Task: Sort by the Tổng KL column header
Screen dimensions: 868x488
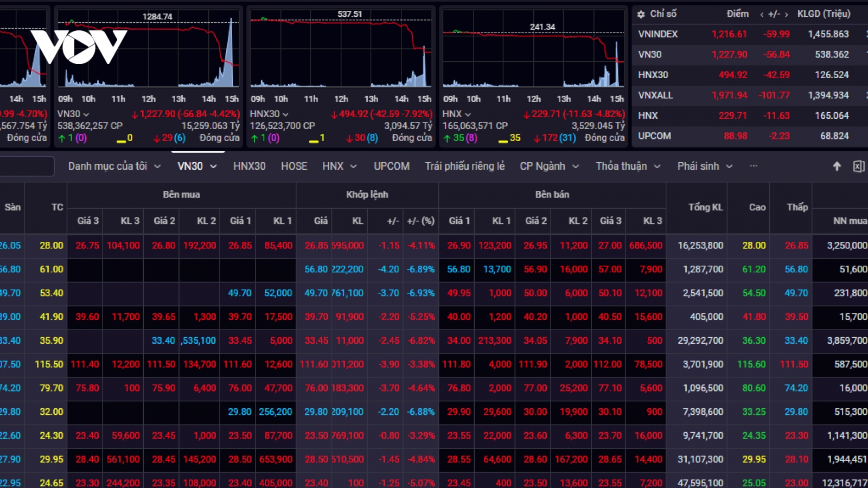Action: pyautogui.click(x=705, y=207)
